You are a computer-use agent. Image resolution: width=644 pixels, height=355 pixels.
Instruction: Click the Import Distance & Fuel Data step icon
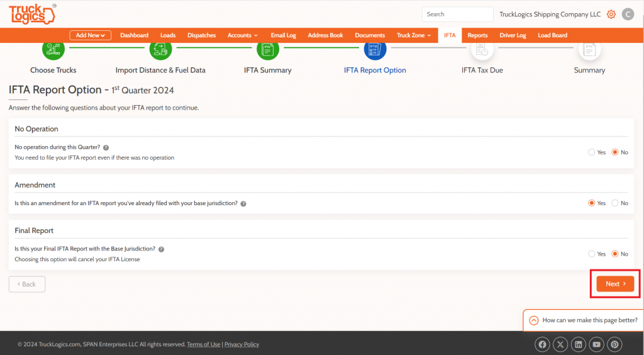[160, 50]
